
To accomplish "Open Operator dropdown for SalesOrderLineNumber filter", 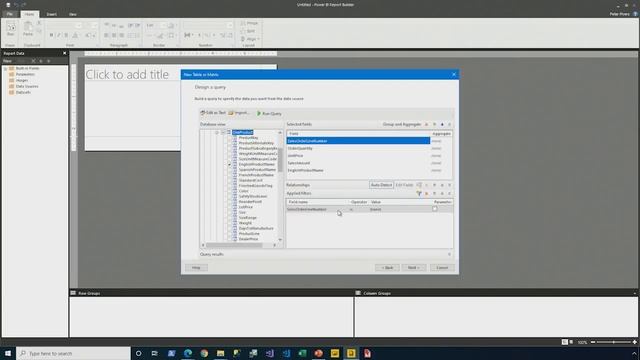I will tap(358, 209).
